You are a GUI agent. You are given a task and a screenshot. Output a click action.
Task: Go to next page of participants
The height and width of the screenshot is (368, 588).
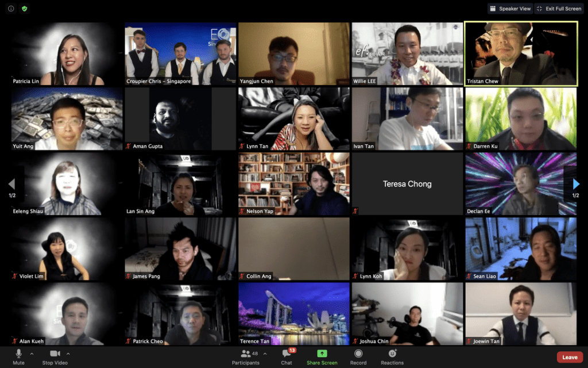[x=576, y=184]
